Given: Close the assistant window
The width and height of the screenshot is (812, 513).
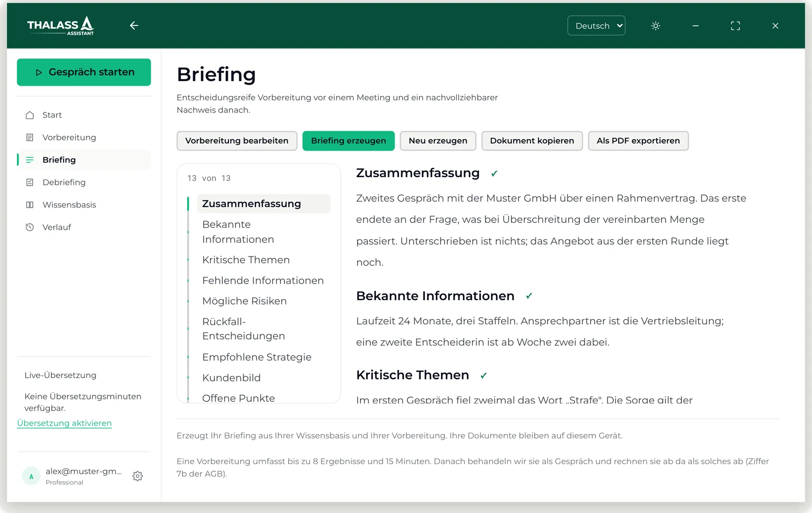Looking at the screenshot, I should click(775, 26).
